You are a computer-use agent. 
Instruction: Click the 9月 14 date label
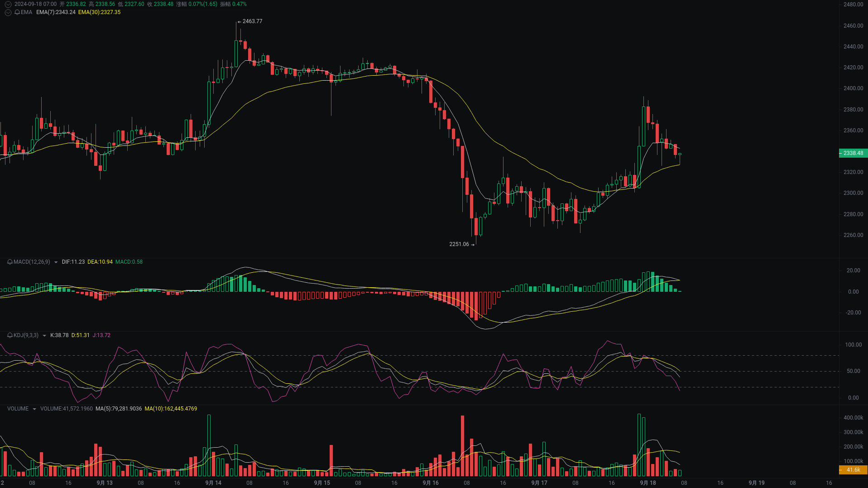point(213,483)
